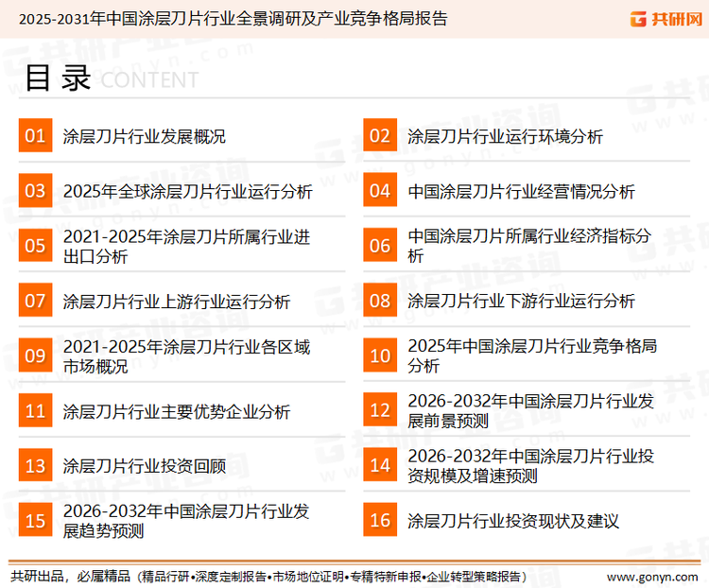Click the www.gonyn.com website link
The image size is (709, 588).
(x=651, y=576)
